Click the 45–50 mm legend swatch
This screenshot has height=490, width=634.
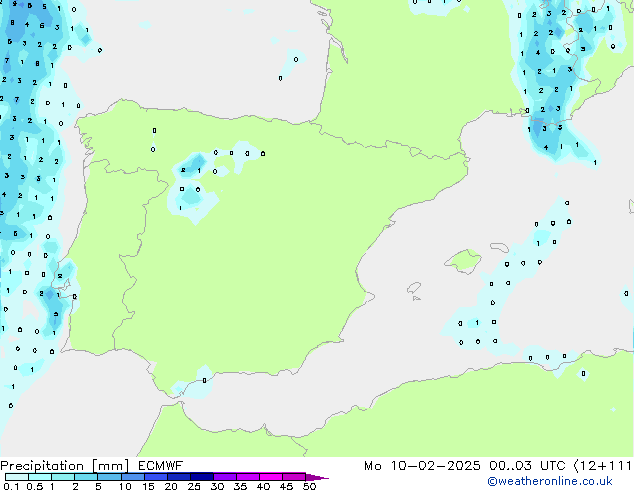point(294,477)
